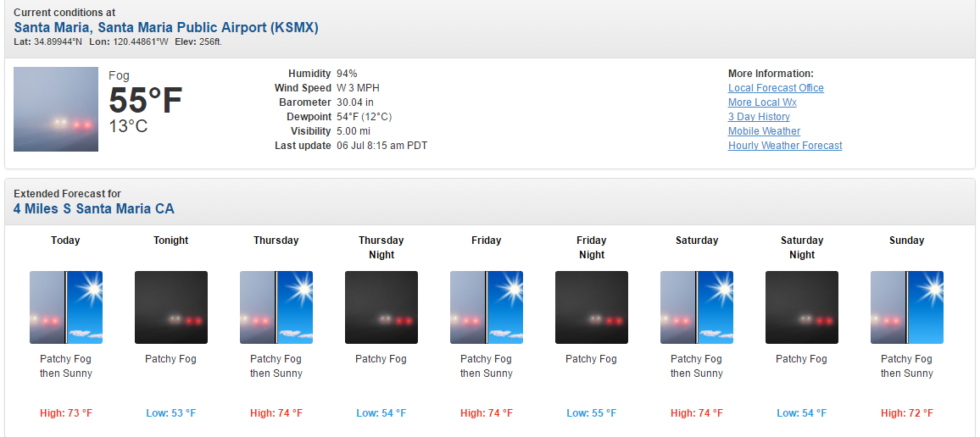This screenshot has height=437, width=980.
Task: Open the More Local Wx link
Action: (x=762, y=102)
